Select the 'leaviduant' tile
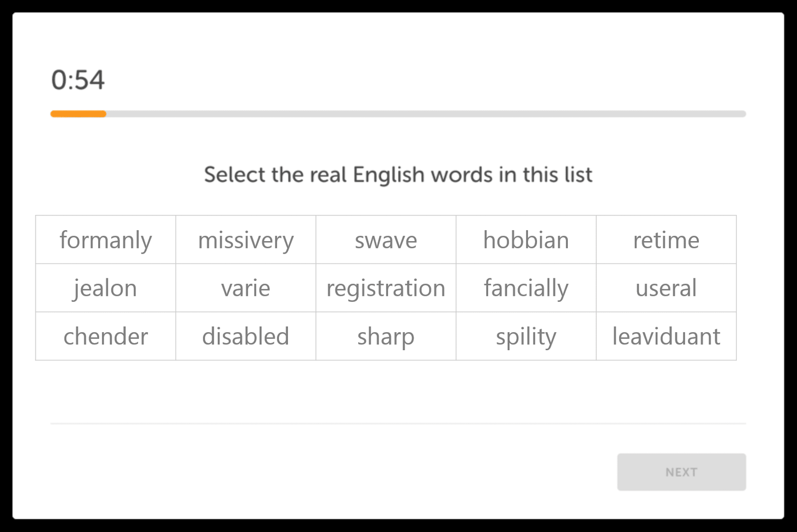This screenshot has height=532, width=797. [666, 336]
